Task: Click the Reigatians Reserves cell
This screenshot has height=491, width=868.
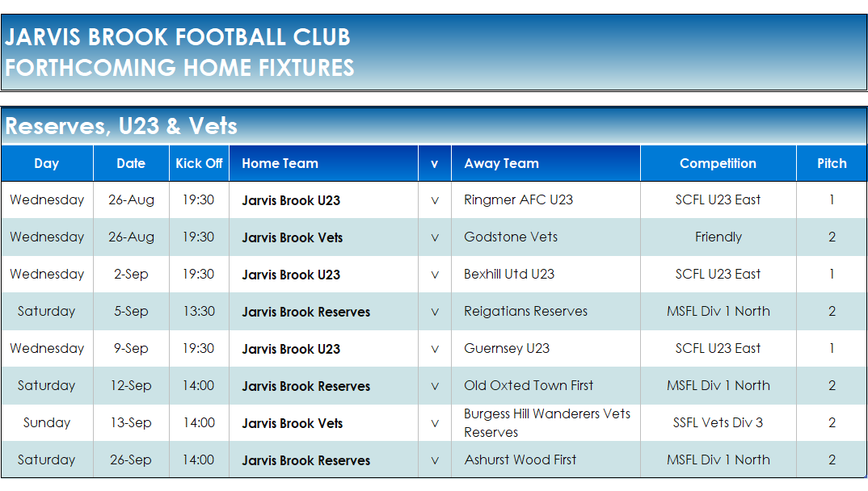Action: click(x=546, y=311)
